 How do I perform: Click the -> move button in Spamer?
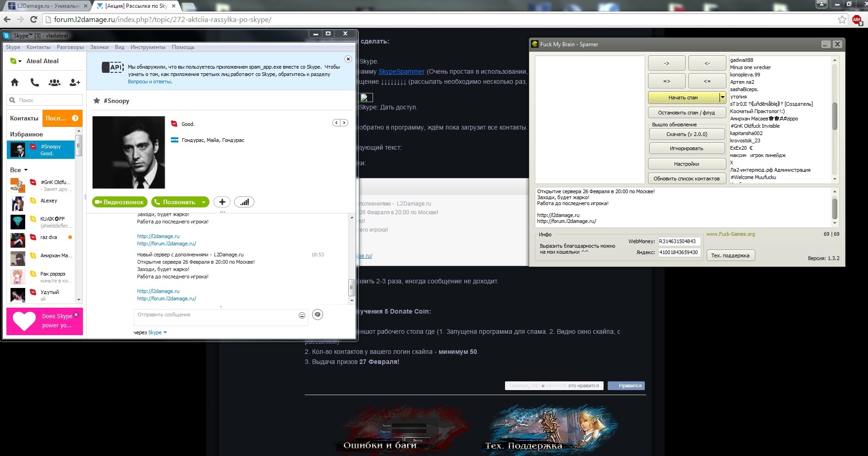pos(667,63)
